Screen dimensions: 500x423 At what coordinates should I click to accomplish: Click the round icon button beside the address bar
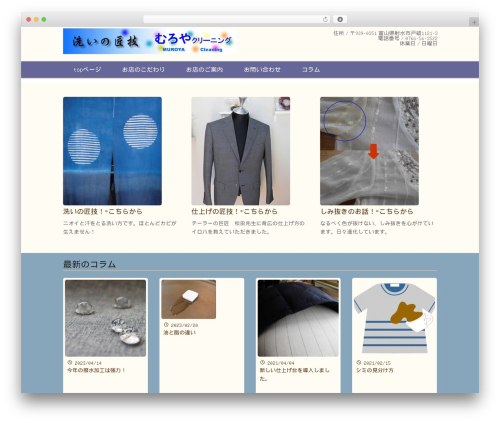pos(340,19)
